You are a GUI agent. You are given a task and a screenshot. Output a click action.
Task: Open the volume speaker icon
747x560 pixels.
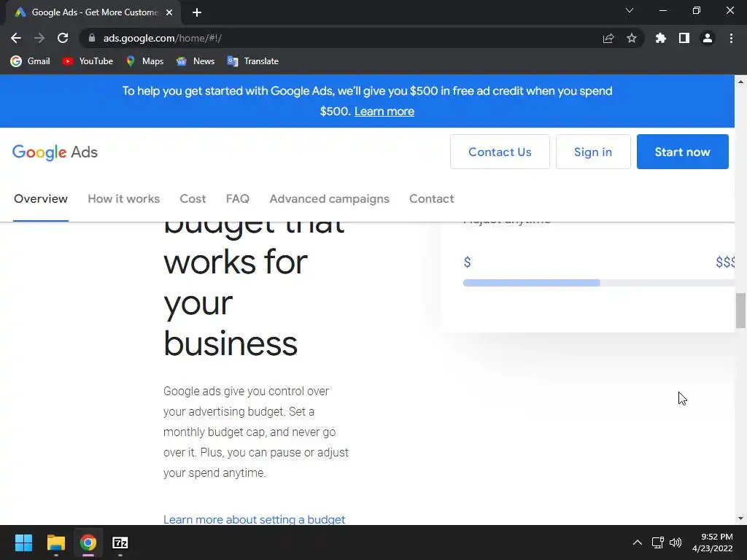coord(676,542)
